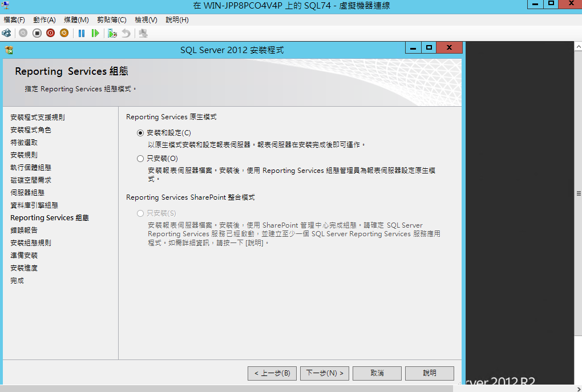The width and height of the screenshot is (582, 392).
Task: Open the 說明(H) menu
Action: 177,20
